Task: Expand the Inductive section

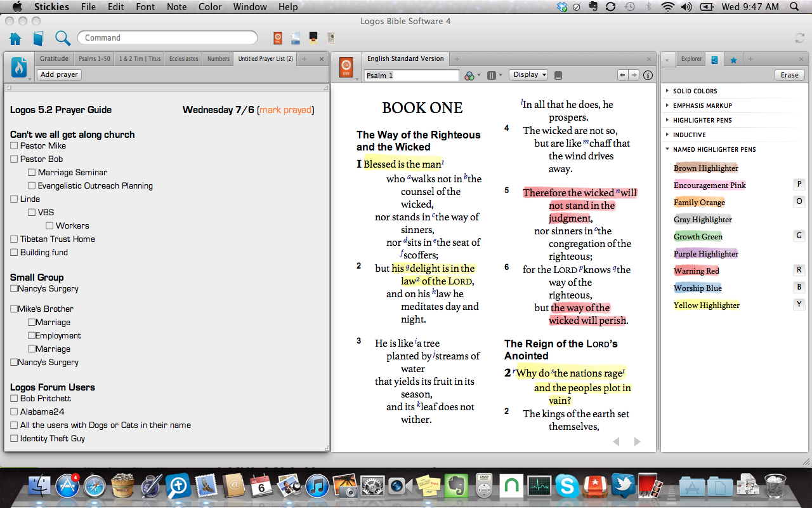Action: 667,135
